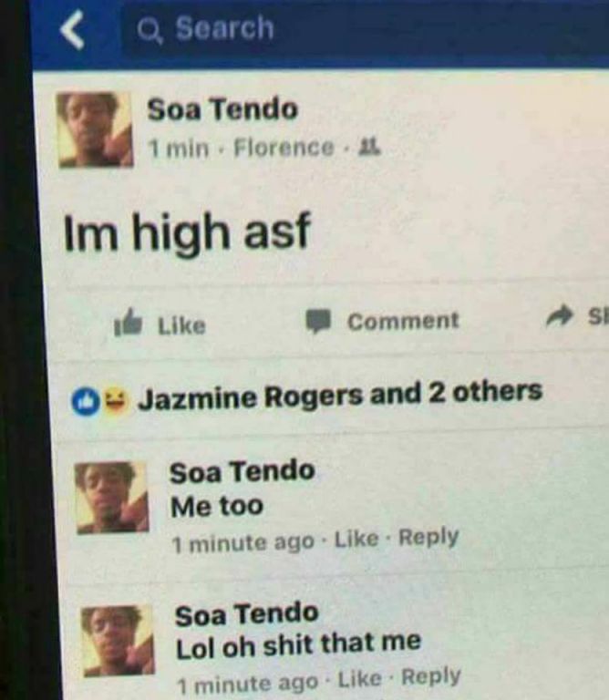
Task: Open Soa Tendo's post profile picture
Action: 95,129
